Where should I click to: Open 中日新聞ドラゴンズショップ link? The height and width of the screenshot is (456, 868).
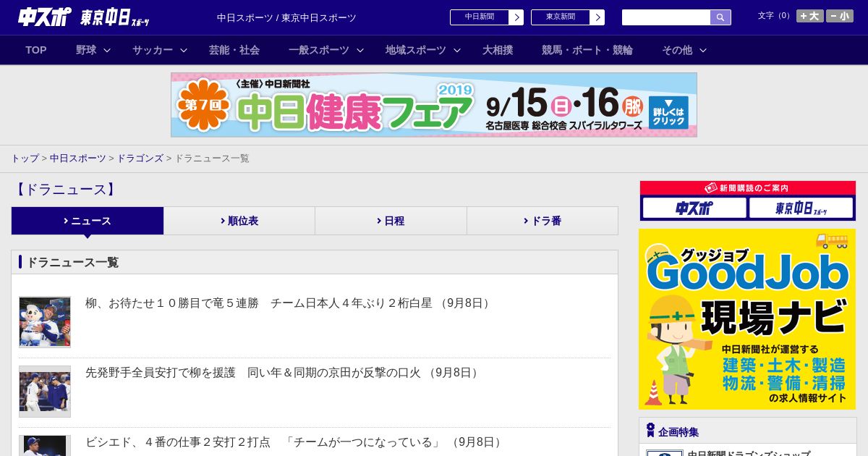point(749,453)
